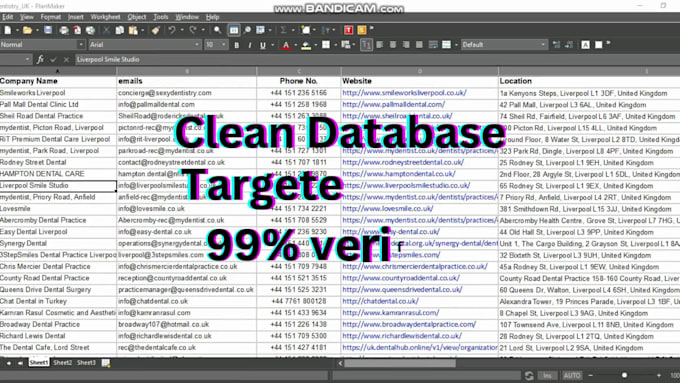Open the rodneystreetdental.co.uk website link
680x383 pixels.
[403, 162]
